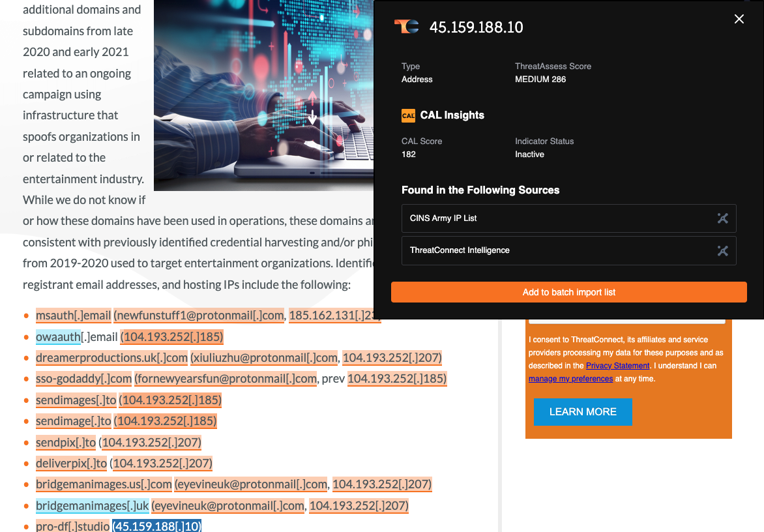
Task: Click the 45.159.188.10 popup title
Action: point(476,27)
